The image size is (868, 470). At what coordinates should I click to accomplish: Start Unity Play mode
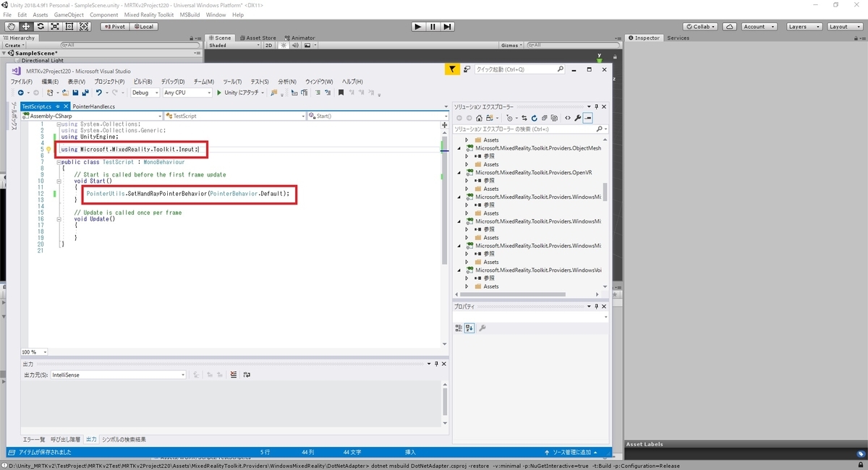[x=417, y=27]
